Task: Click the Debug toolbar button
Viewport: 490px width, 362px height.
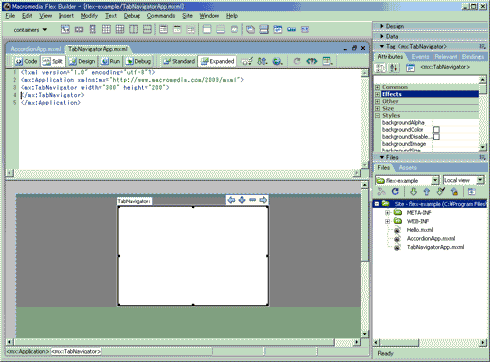Action: point(138,61)
